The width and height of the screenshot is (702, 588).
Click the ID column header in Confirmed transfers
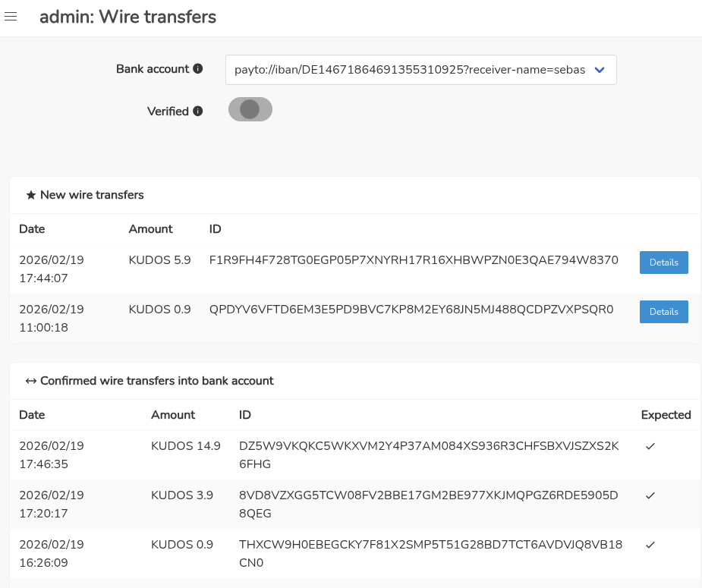point(244,415)
